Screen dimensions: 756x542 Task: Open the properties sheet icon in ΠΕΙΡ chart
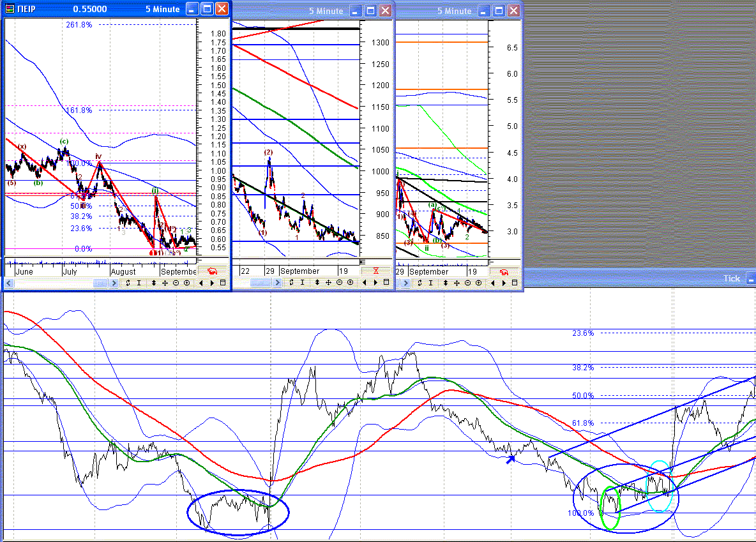pos(223,283)
